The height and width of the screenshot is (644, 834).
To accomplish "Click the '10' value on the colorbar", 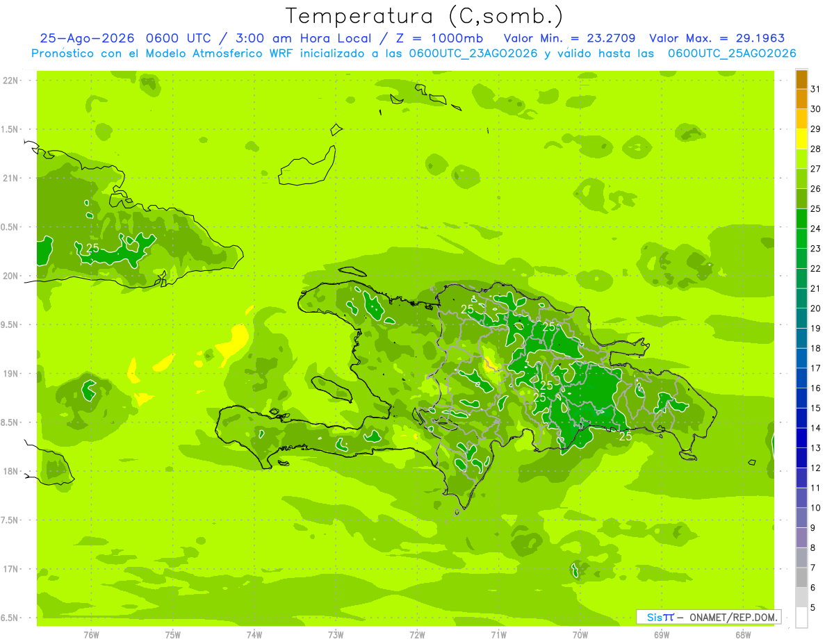I will 815,508.
